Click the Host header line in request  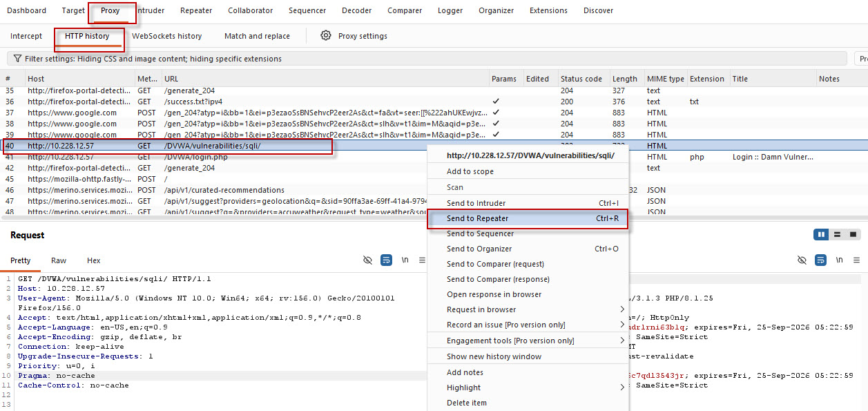(61, 289)
